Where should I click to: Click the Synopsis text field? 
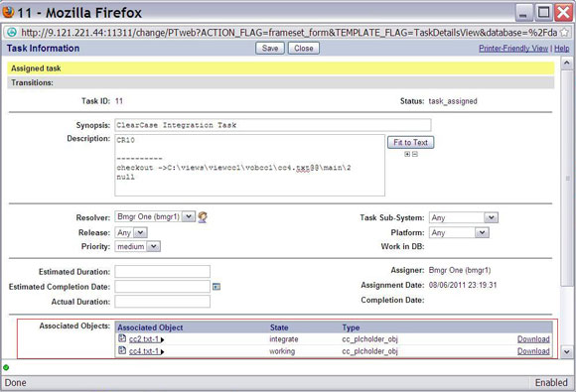(272, 125)
